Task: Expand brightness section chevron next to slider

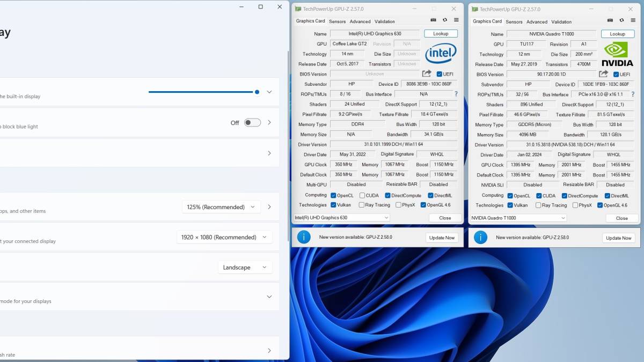Action: pyautogui.click(x=269, y=92)
